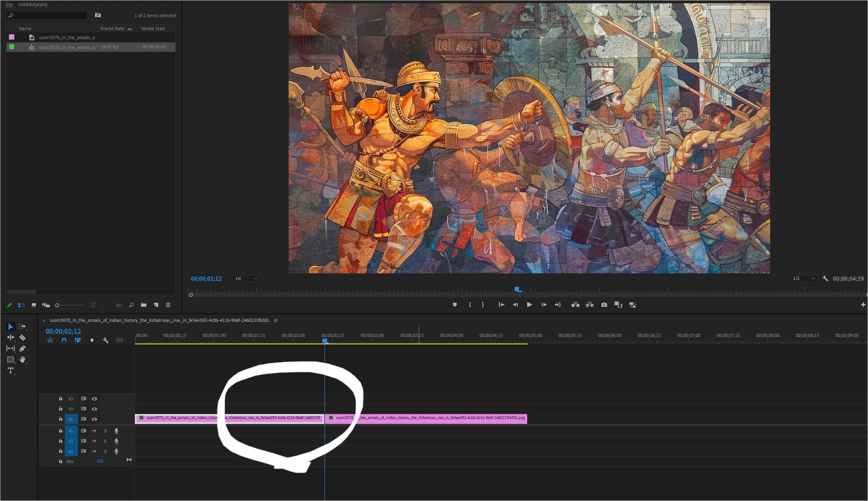Click the Add Marker button in monitor

click(455, 305)
